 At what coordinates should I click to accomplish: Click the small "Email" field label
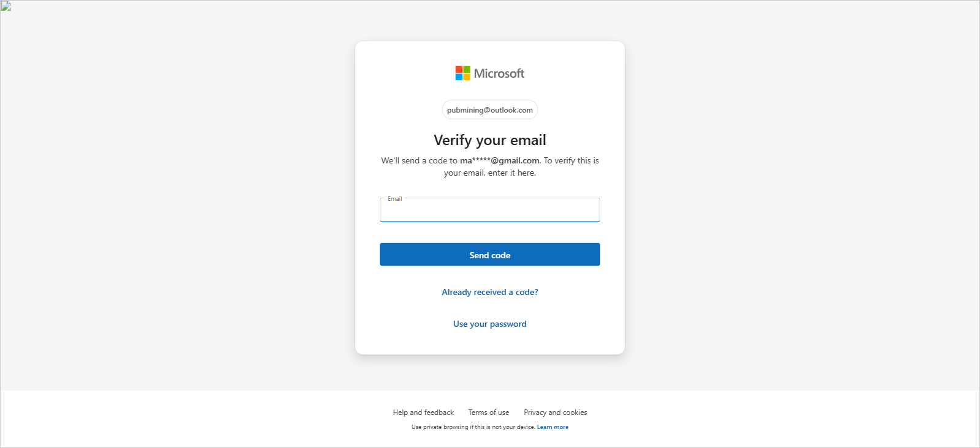[x=394, y=199]
